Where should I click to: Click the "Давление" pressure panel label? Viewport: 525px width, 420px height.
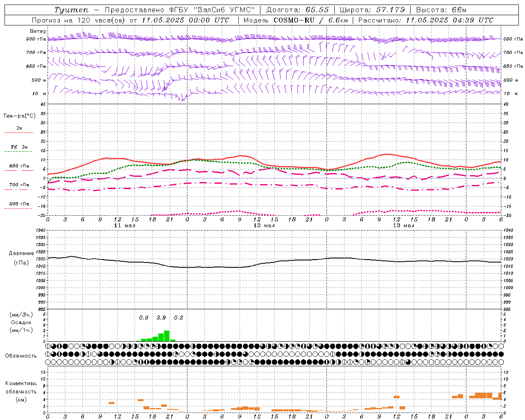[x=21, y=253]
